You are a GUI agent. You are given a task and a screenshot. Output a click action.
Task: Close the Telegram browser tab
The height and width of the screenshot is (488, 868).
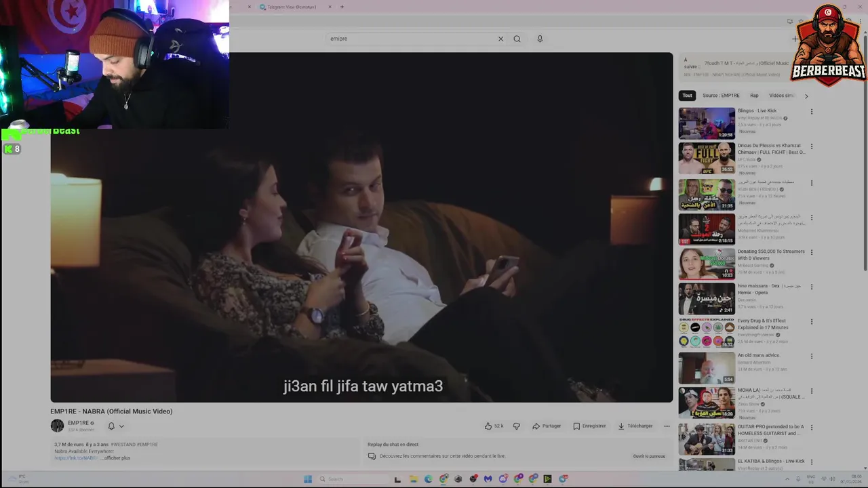pyautogui.click(x=330, y=7)
